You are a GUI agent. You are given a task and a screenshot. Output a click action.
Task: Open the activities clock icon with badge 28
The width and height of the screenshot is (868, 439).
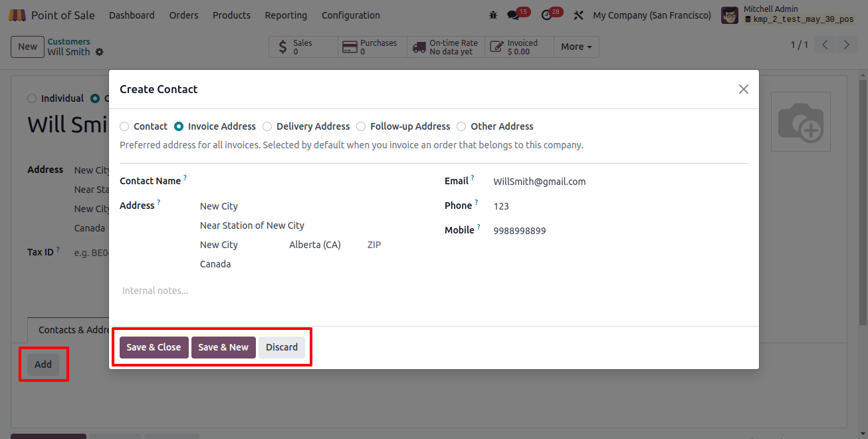coord(546,15)
